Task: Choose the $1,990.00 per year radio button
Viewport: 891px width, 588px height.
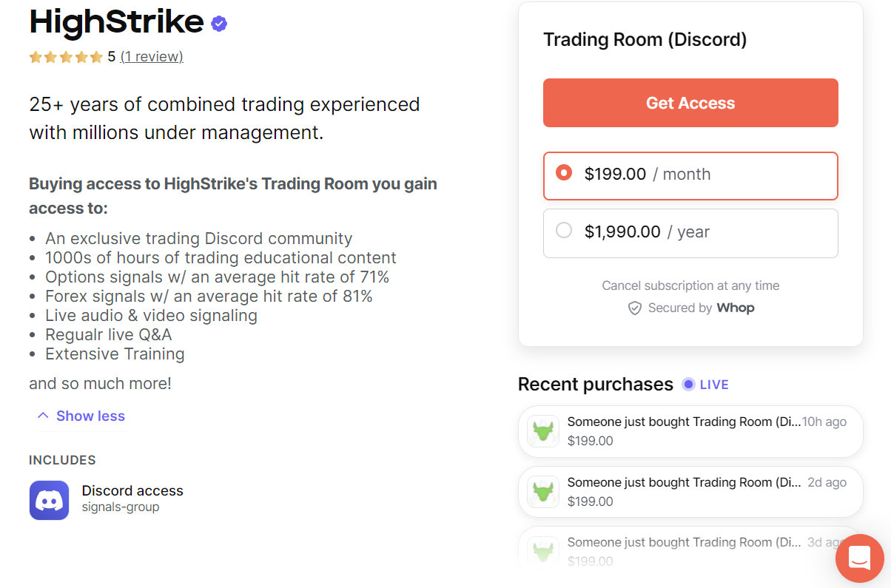Action: (x=563, y=230)
